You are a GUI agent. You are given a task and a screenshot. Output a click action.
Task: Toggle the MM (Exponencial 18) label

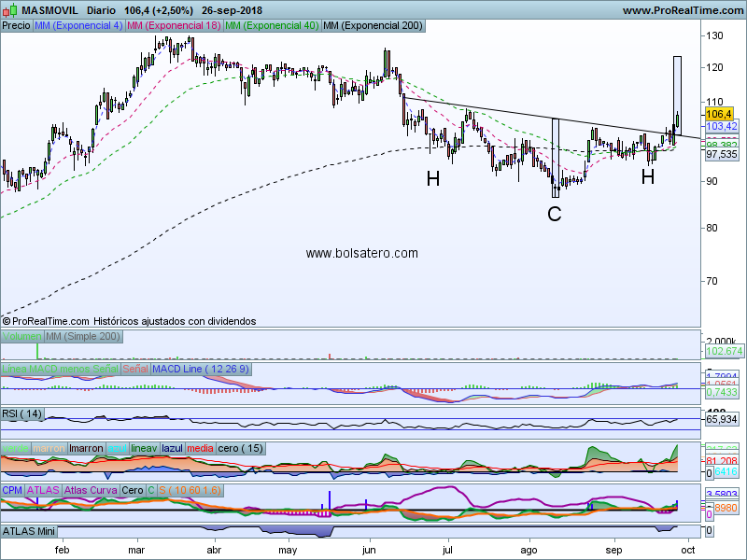tap(174, 26)
